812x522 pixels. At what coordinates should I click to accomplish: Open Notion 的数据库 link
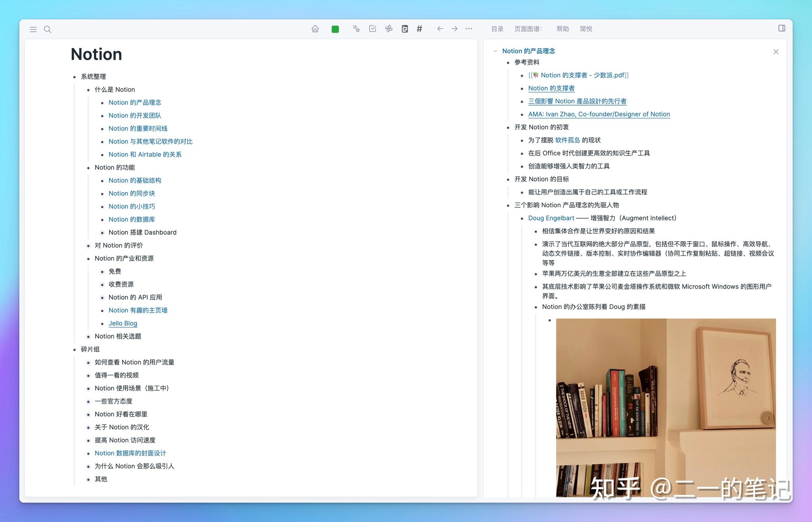pos(131,219)
